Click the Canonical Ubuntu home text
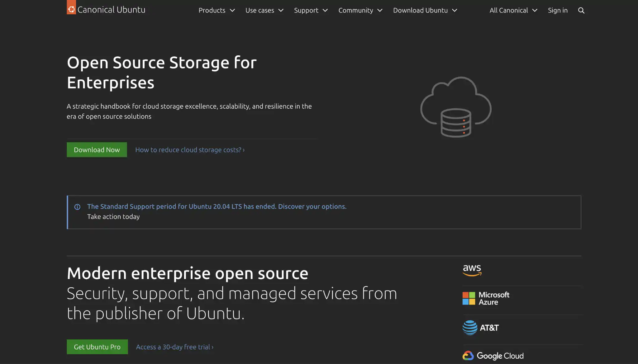 click(x=111, y=10)
